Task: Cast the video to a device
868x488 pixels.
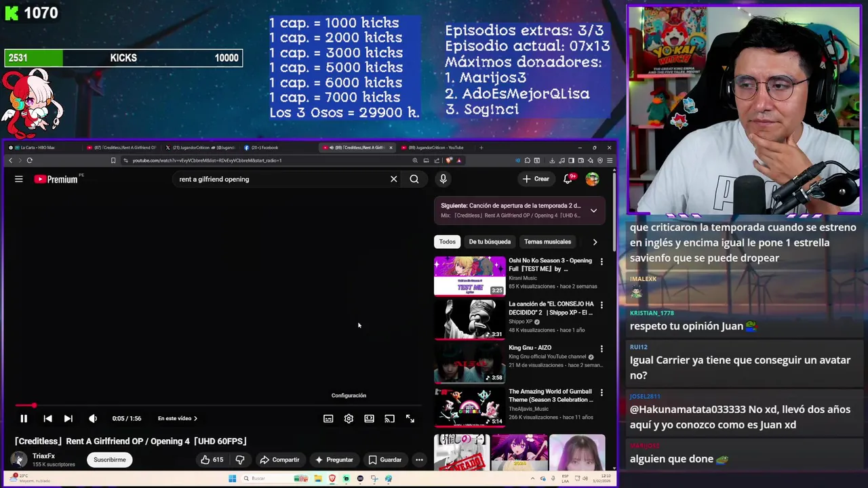Action: [x=389, y=419]
